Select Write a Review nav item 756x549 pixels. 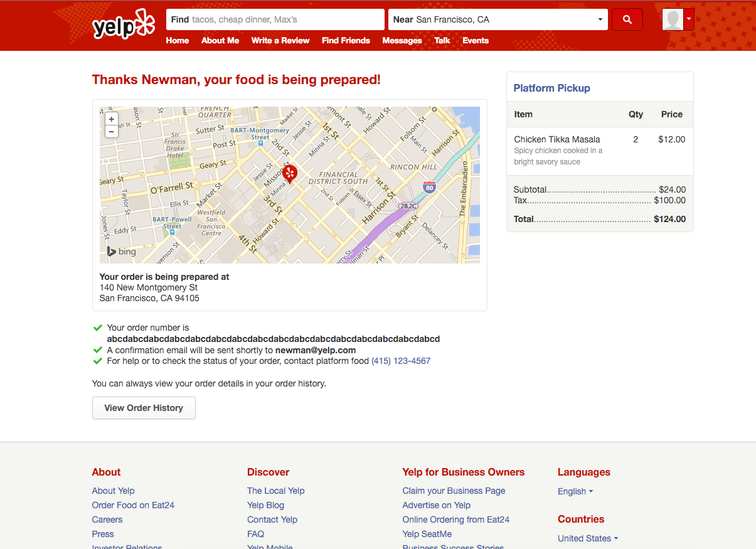click(x=280, y=40)
